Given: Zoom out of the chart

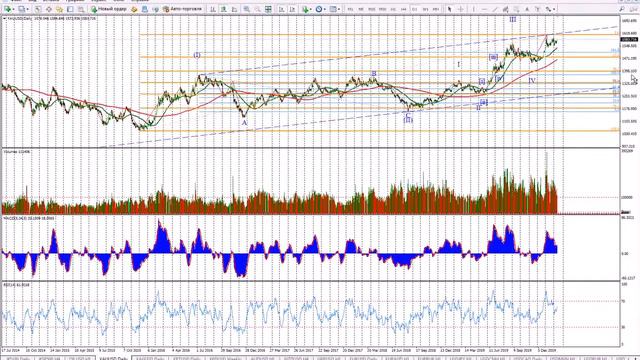Looking at the screenshot, I should [x=258, y=9].
